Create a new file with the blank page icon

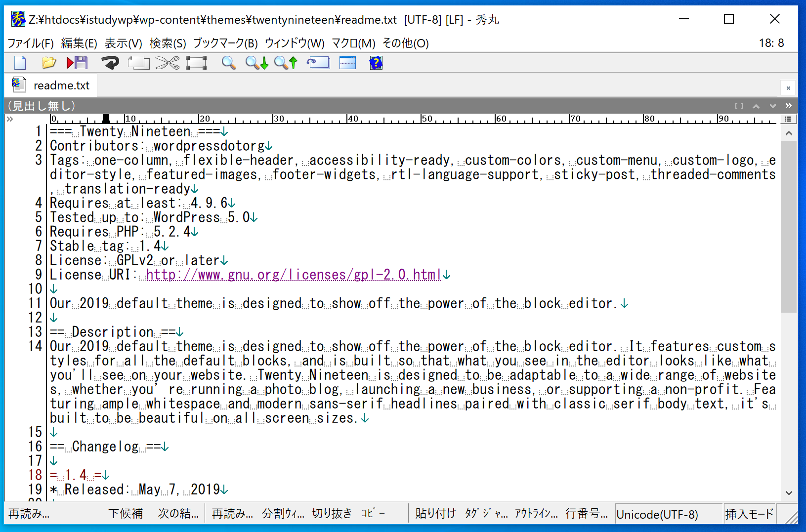(x=20, y=63)
